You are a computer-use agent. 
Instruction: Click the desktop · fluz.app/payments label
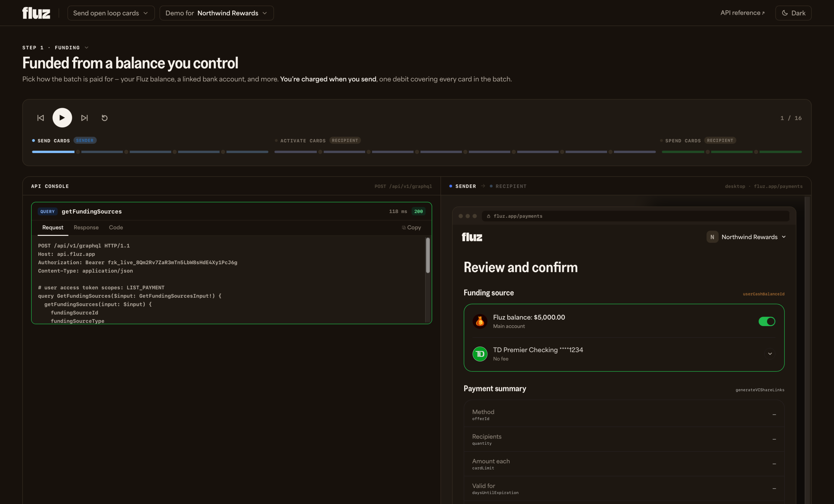coord(764,186)
